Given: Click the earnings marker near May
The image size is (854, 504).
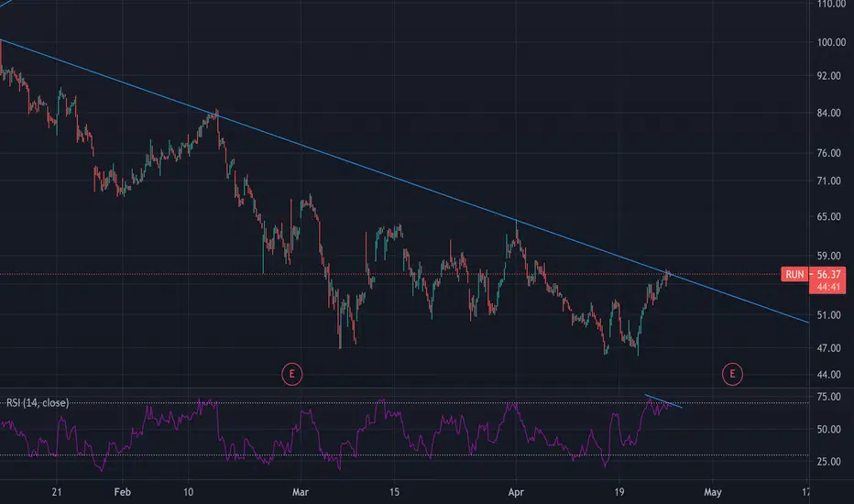Looking at the screenshot, I should (x=732, y=374).
